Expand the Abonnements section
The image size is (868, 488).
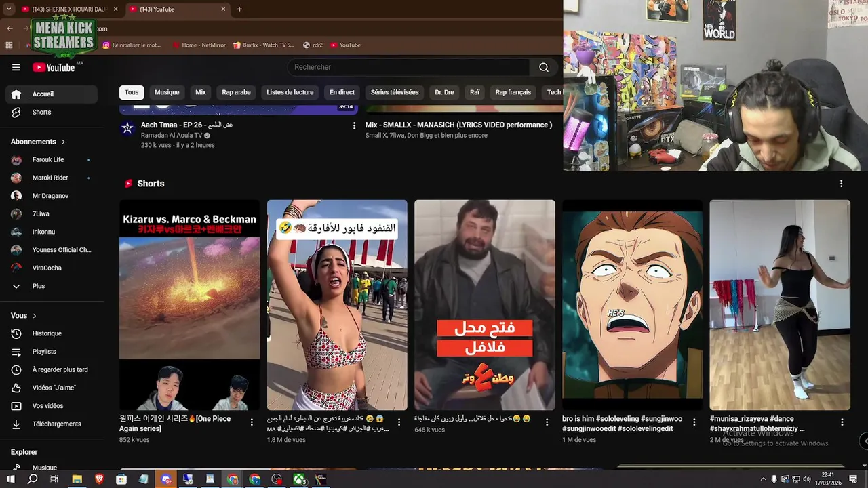(38, 142)
